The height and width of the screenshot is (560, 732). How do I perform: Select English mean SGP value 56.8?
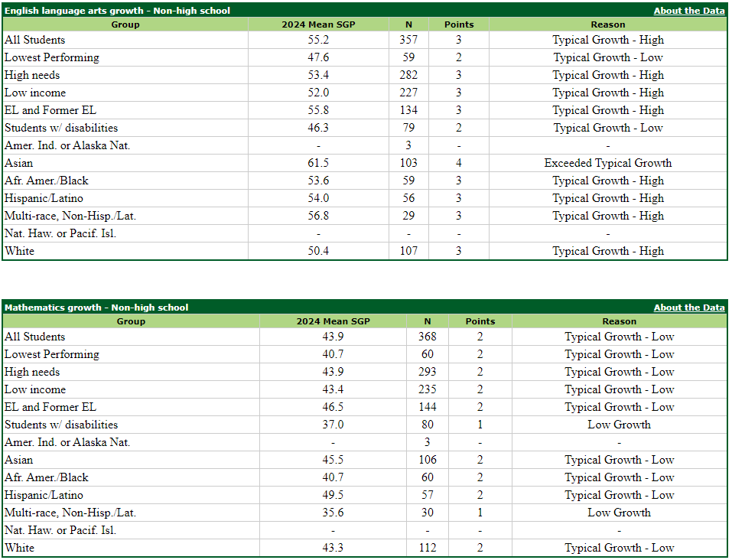[318, 216]
